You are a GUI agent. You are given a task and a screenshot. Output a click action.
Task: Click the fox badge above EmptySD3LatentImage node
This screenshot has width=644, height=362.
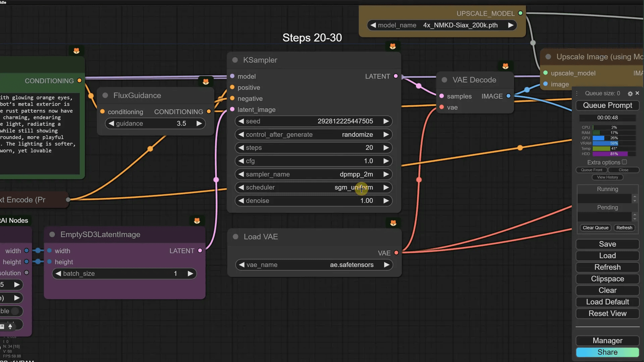[x=197, y=221]
